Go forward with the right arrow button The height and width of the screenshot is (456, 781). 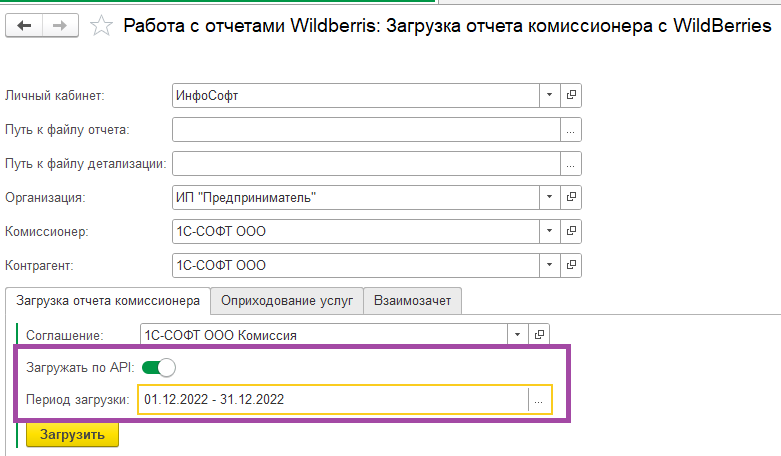coord(60,25)
